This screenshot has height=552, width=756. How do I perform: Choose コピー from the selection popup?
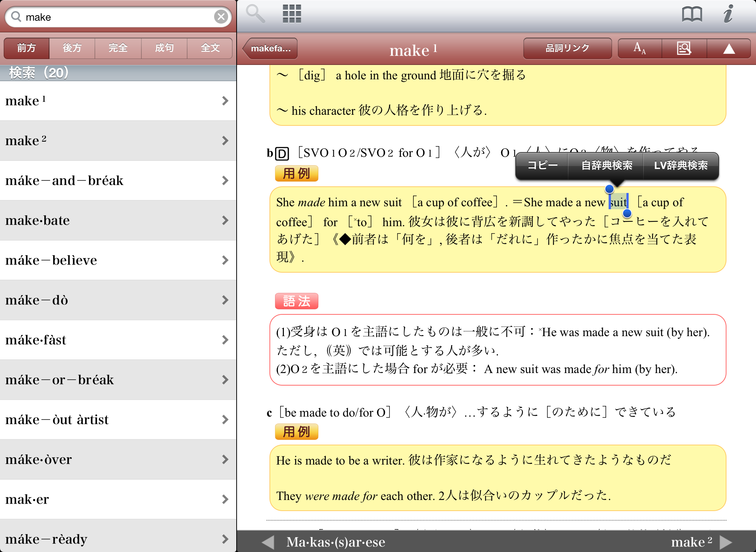[542, 165]
